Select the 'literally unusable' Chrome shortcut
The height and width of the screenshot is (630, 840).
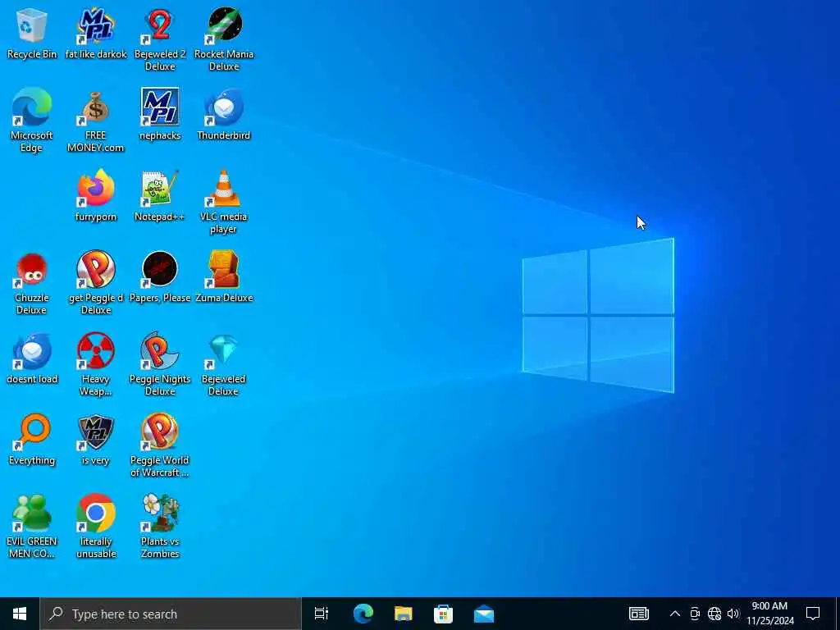pos(96,527)
